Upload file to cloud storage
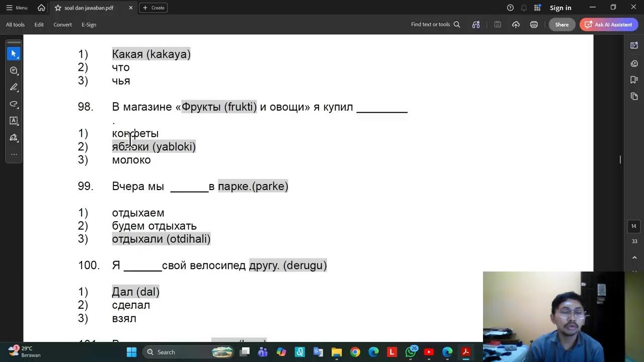Viewport: 644px width, 362px height. (516, 25)
